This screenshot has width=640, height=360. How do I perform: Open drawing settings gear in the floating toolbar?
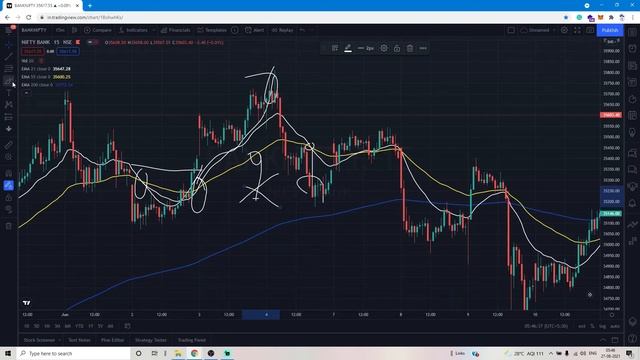384,48
